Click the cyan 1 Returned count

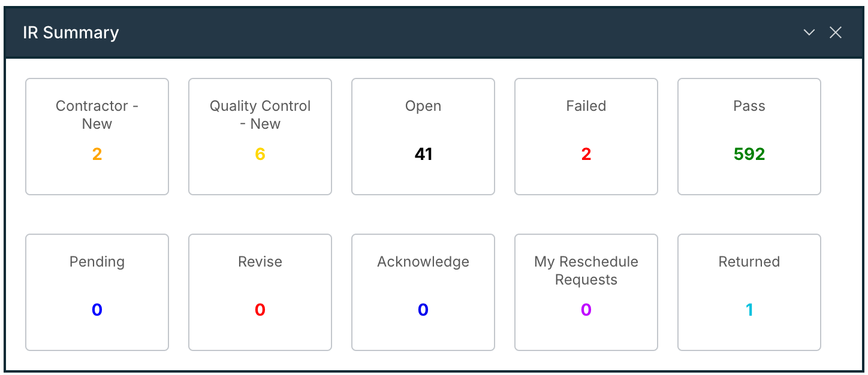(x=749, y=310)
